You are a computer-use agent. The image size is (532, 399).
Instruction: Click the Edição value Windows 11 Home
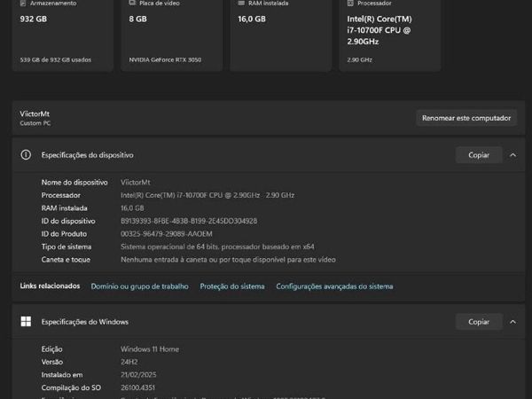(x=150, y=348)
